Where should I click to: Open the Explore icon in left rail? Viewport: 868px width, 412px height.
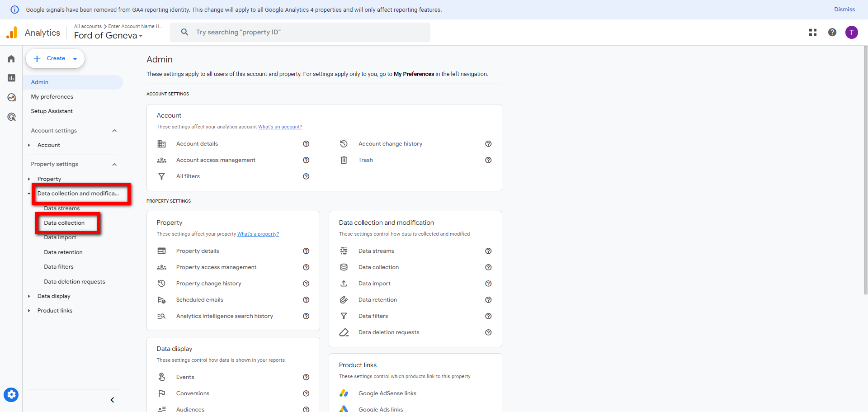click(11, 98)
